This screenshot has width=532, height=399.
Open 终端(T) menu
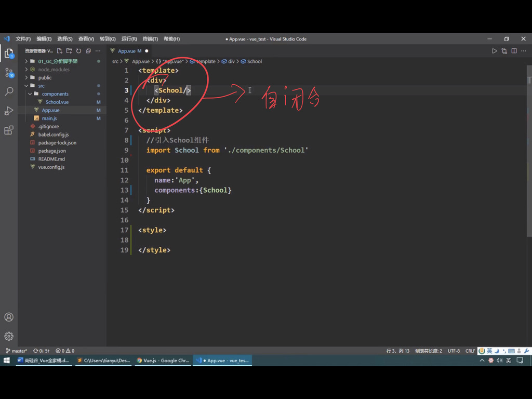click(x=150, y=39)
